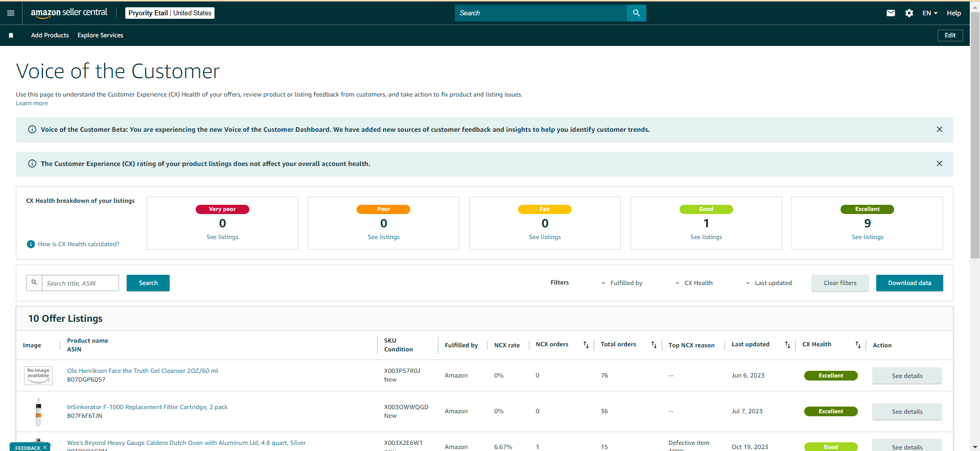
Task: Dismiss the Voice of the Customer Beta banner
Action: point(939,130)
